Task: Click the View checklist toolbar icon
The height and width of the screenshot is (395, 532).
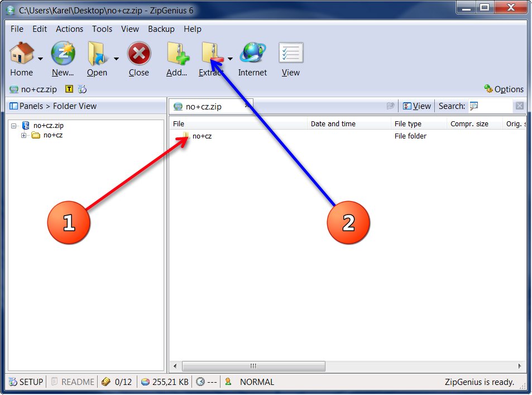Action: pyautogui.click(x=291, y=53)
